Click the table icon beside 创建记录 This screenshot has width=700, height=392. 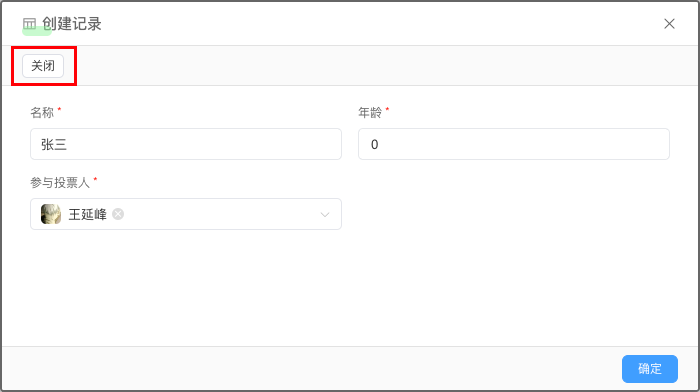point(29,24)
